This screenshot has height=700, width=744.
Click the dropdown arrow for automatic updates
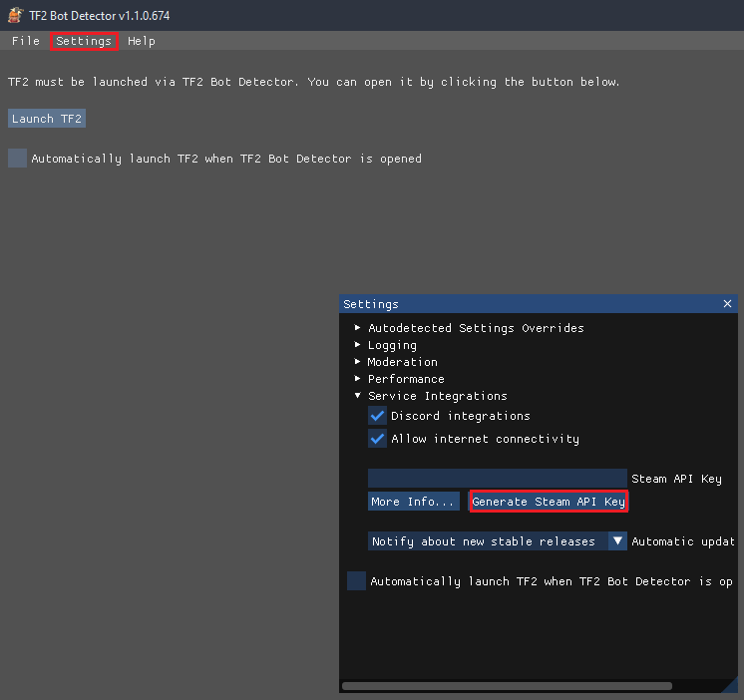pyautogui.click(x=617, y=541)
